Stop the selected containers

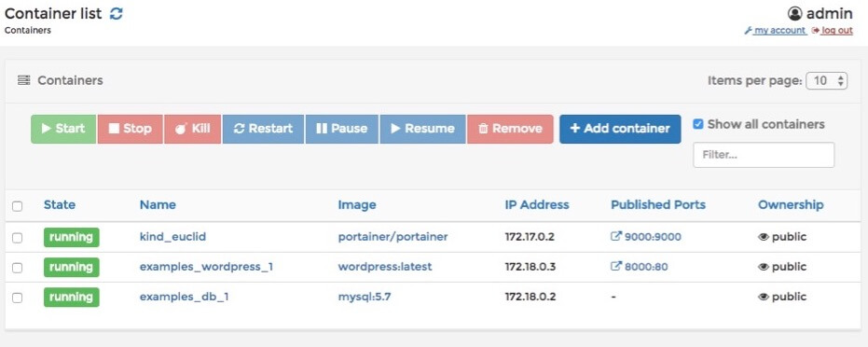[131, 129]
